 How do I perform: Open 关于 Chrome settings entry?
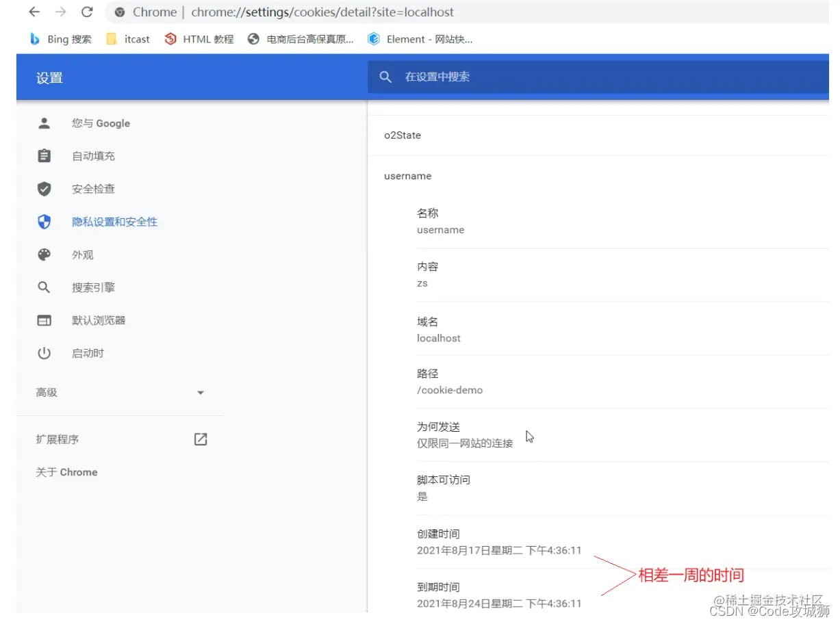coord(66,472)
